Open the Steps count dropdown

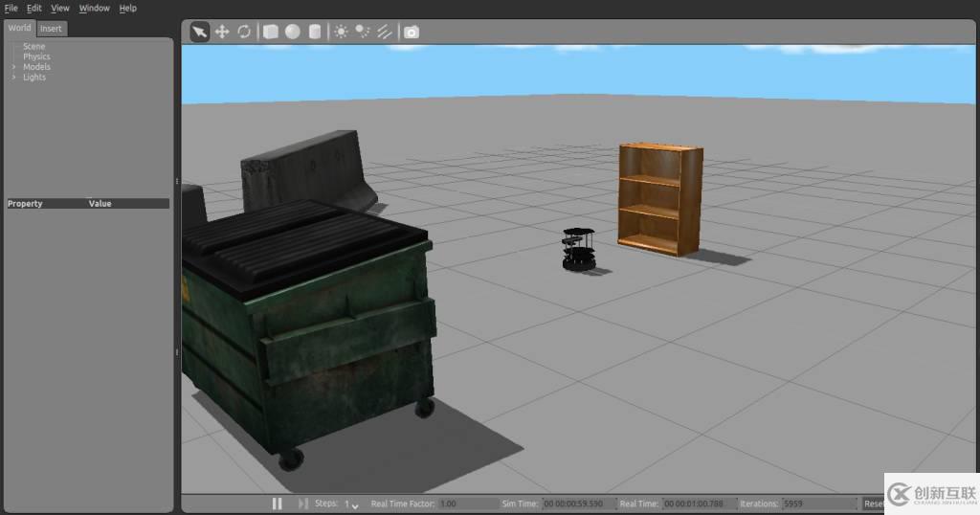(x=351, y=504)
